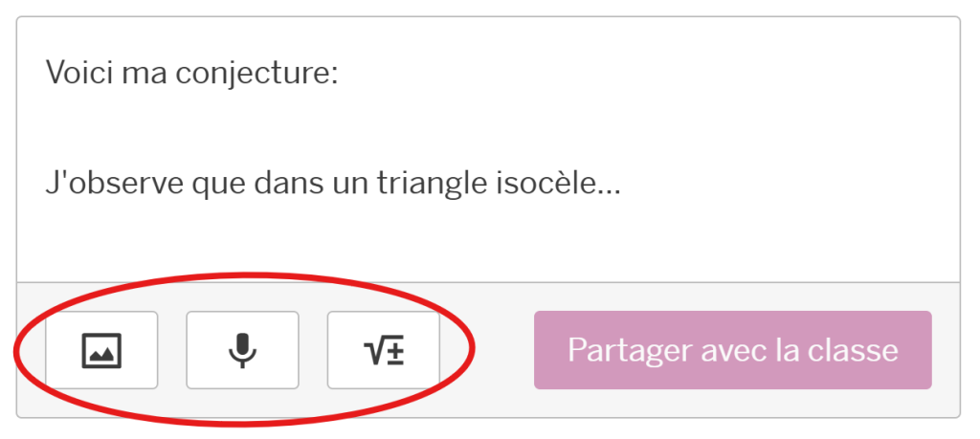Click the line starting with "J'observe que"

pos(333,183)
